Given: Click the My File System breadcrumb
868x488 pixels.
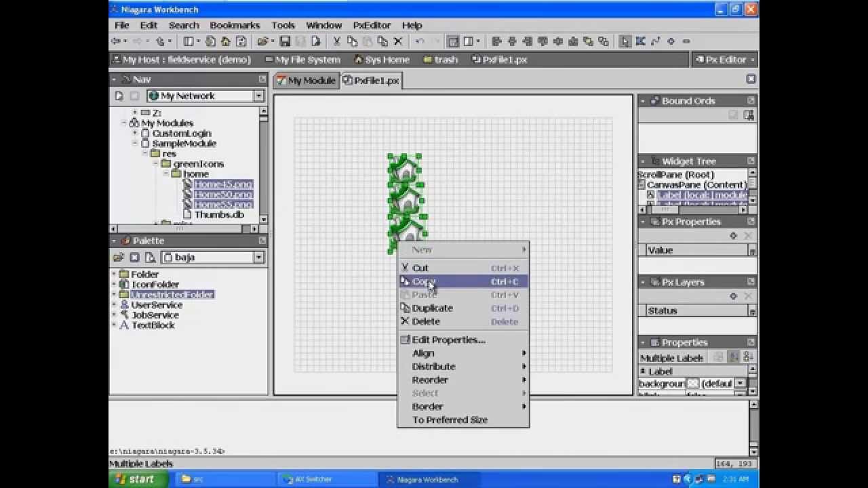Looking at the screenshot, I should click(x=302, y=60).
